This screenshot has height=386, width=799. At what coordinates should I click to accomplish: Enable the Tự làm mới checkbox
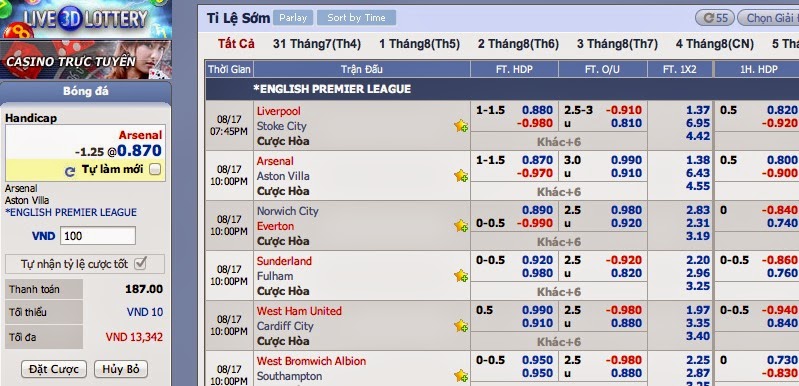pos(155,170)
